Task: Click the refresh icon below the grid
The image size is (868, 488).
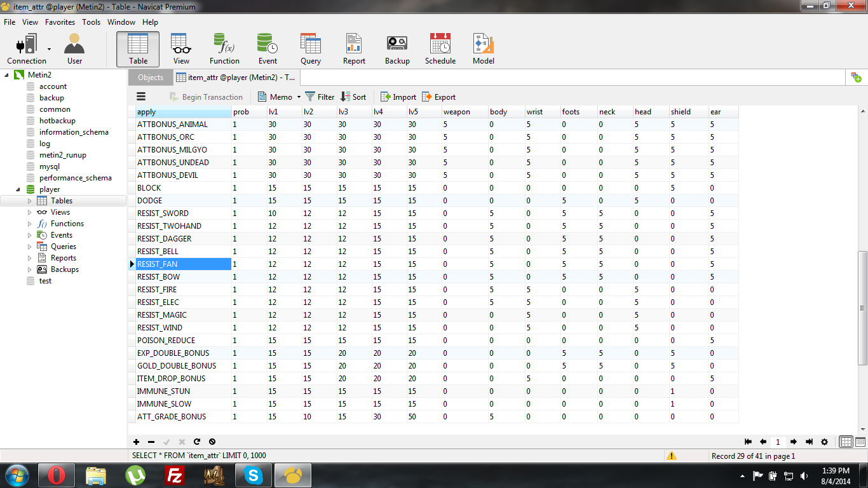Action: [x=197, y=442]
